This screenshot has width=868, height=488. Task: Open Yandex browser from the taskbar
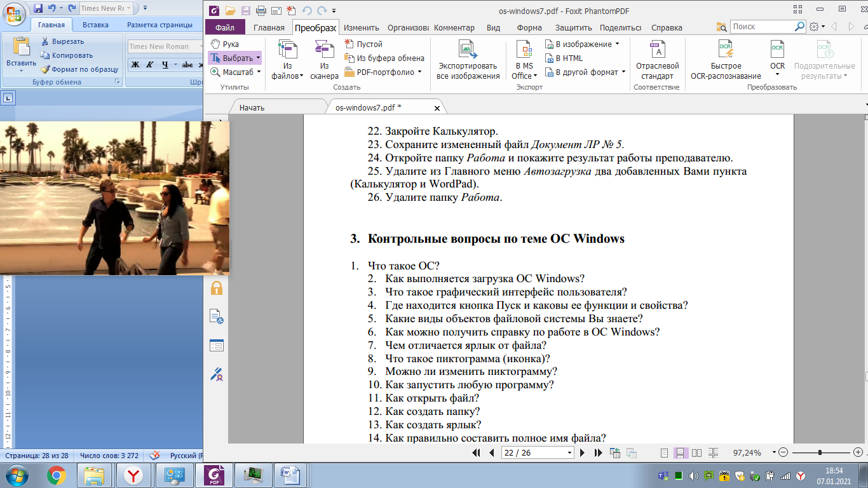coord(133,475)
